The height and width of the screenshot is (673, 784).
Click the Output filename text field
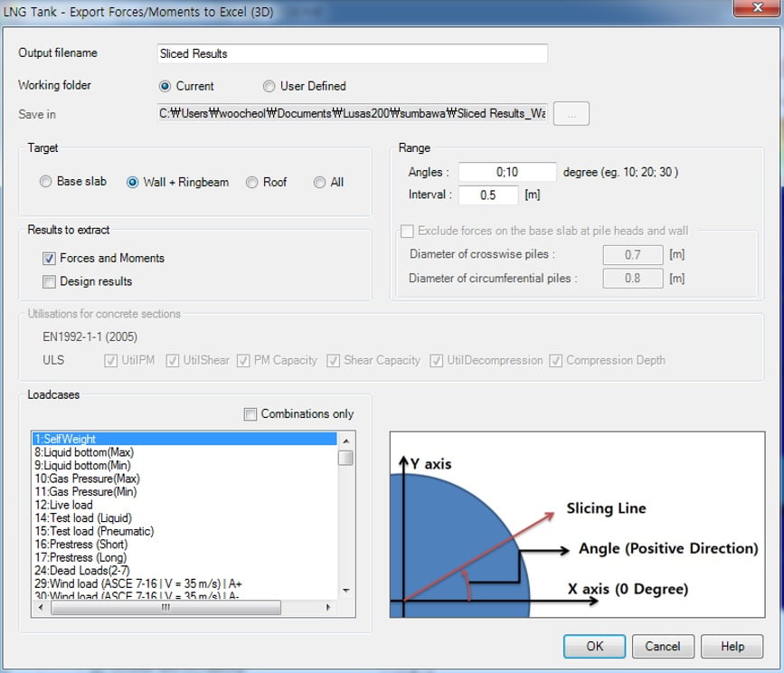tap(352, 53)
